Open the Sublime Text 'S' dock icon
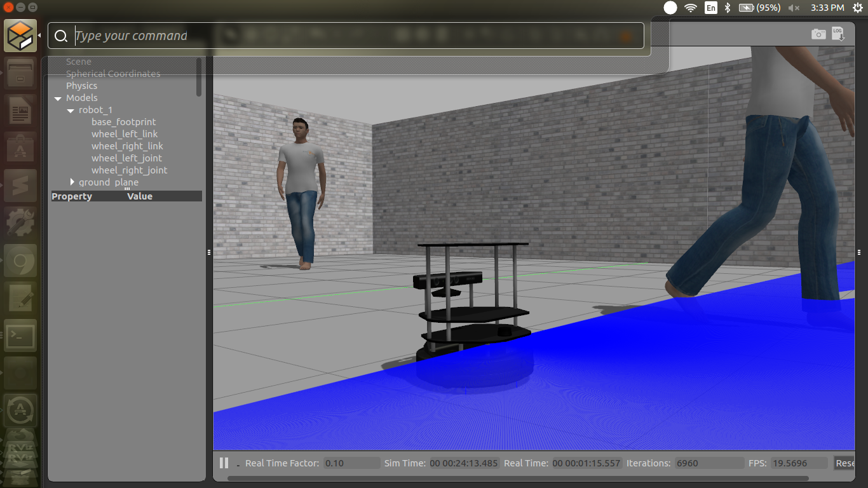The image size is (868, 488). [x=20, y=187]
